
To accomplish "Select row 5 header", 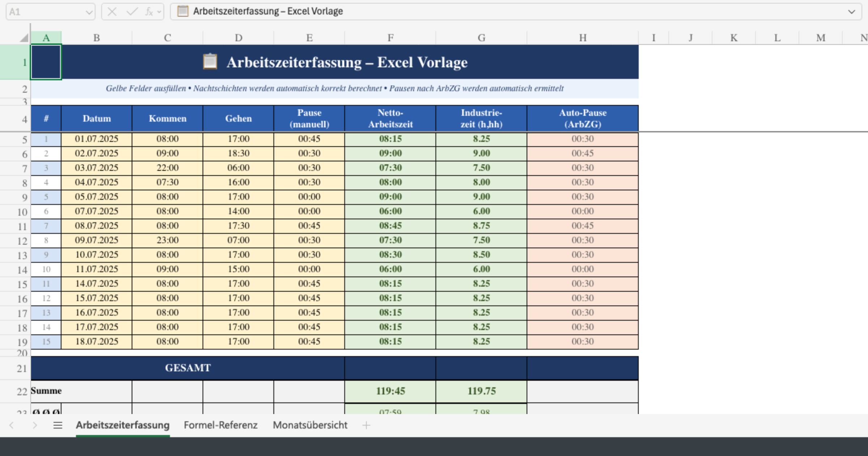I will 15,139.
